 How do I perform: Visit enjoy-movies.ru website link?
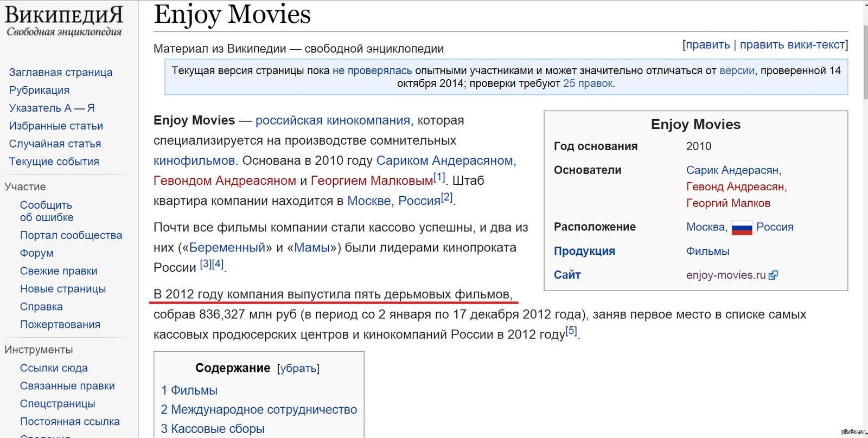(x=726, y=275)
